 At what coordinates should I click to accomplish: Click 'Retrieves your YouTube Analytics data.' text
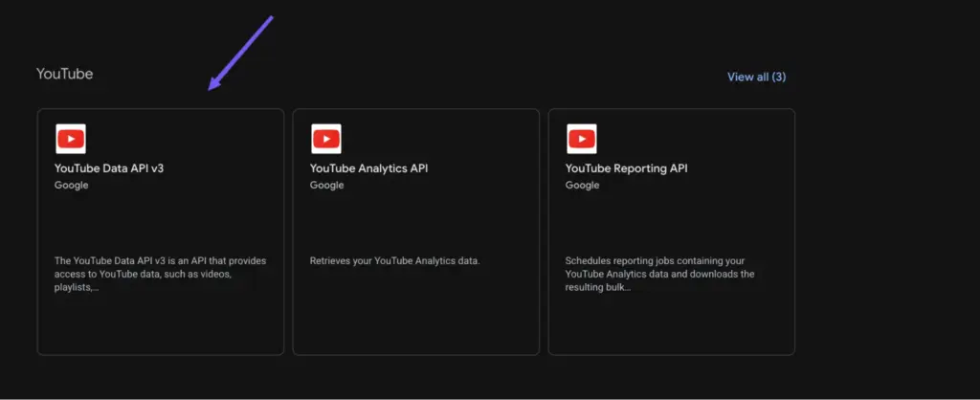pos(395,260)
